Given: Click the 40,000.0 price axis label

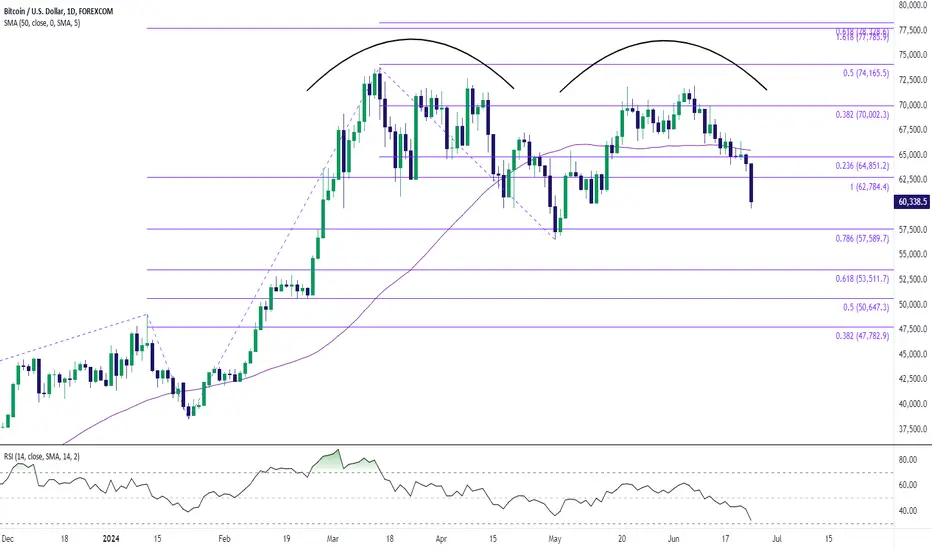Looking at the screenshot, I should (x=913, y=404).
